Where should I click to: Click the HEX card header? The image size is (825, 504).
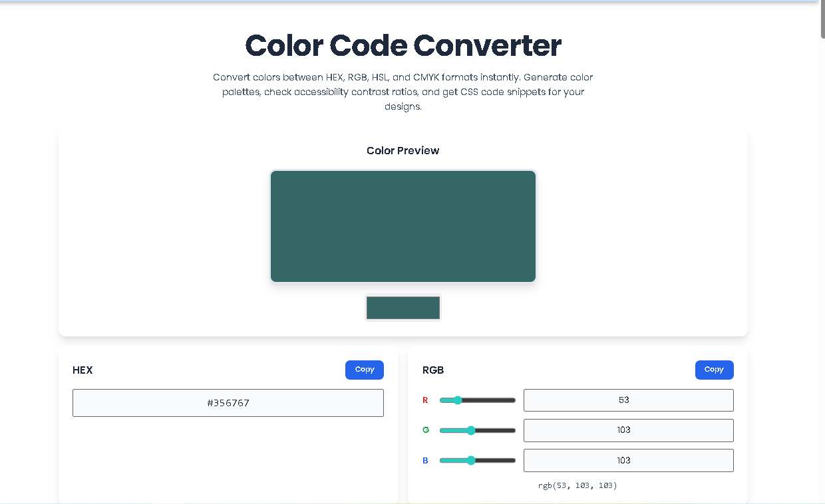[x=82, y=370]
